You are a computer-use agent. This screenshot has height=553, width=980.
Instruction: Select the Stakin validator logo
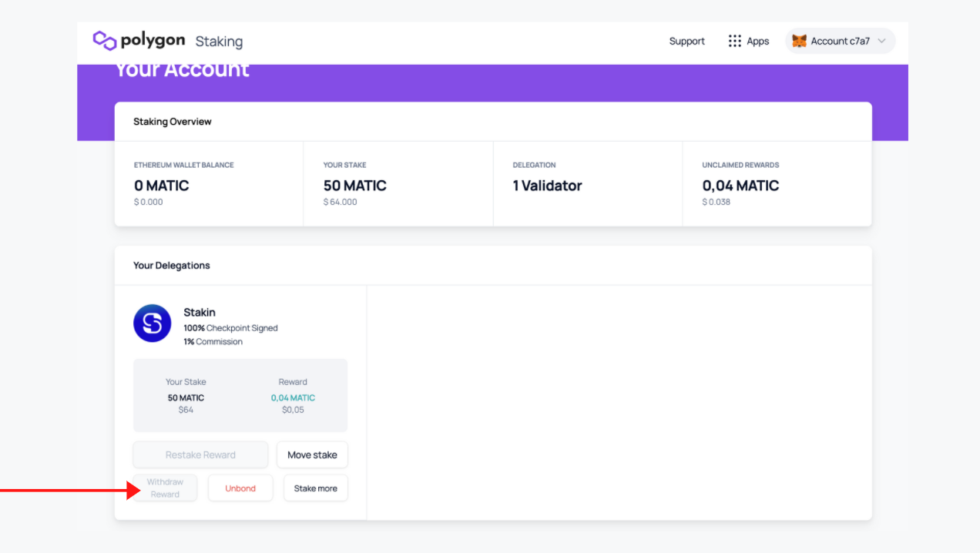click(x=152, y=323)
